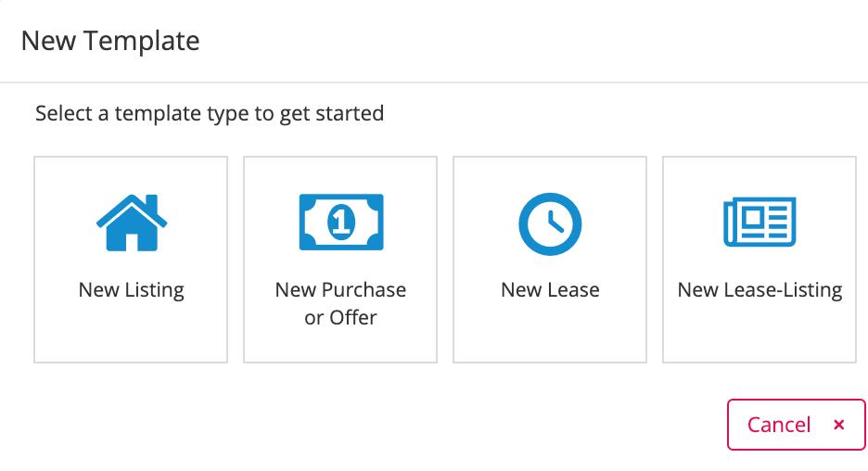
Task: Click the "New Listing" text label
Action: (132, 290)
